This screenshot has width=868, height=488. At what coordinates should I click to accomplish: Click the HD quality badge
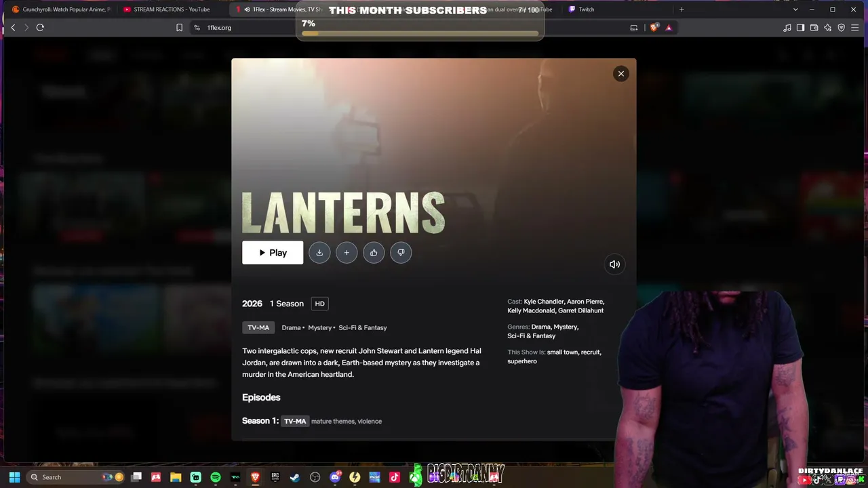319,304
